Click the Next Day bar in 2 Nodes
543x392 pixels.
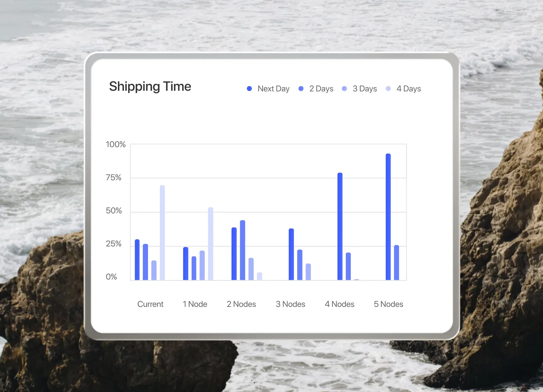[234, 254]
